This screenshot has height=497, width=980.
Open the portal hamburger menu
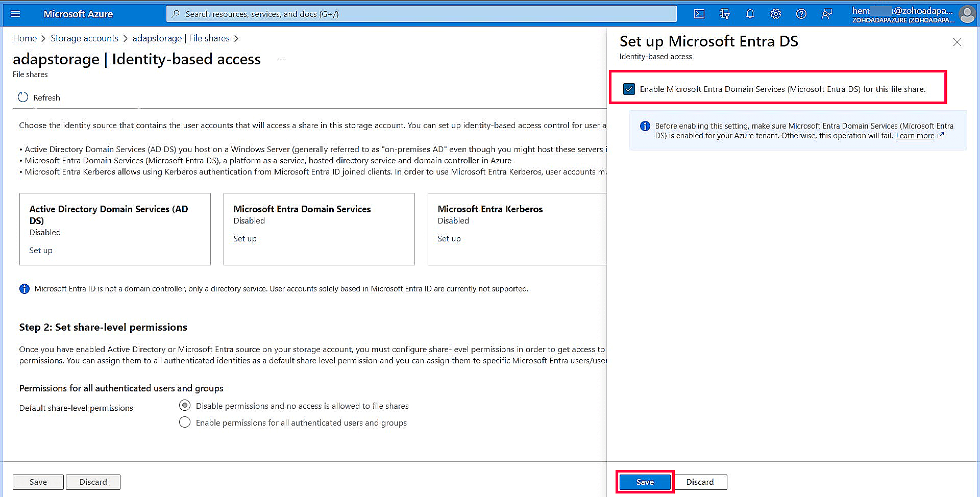pos(15,14)
